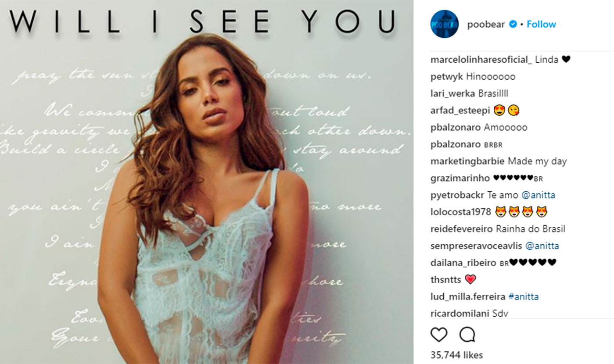The image size is (614, 364).
Task: Open marcelolinharesoficial_ commenter profile
Action: point(481,60)
